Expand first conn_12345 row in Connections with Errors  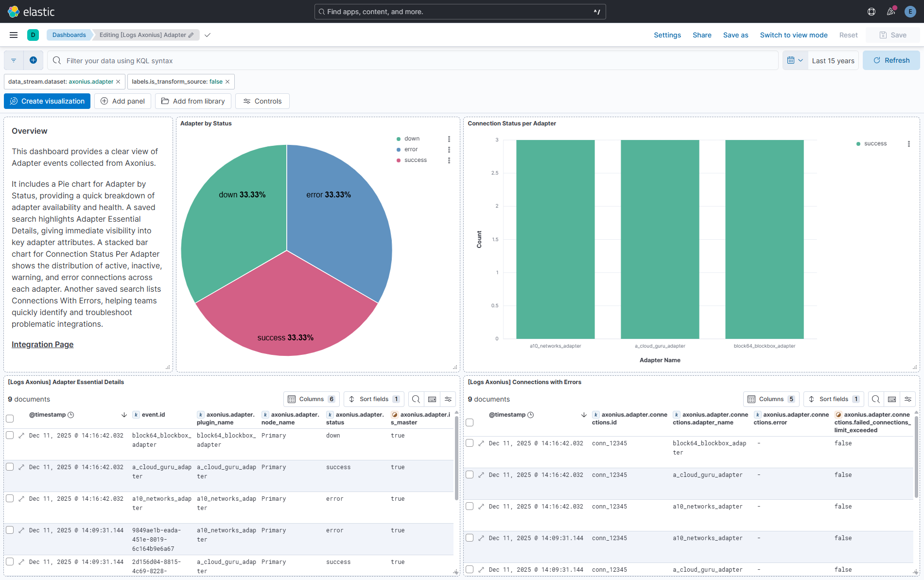pyautogui.click(x=481, y=443)
